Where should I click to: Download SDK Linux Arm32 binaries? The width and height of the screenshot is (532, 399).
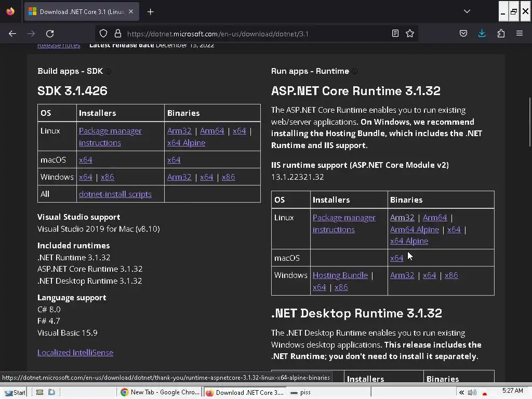[x=179, y=131]
